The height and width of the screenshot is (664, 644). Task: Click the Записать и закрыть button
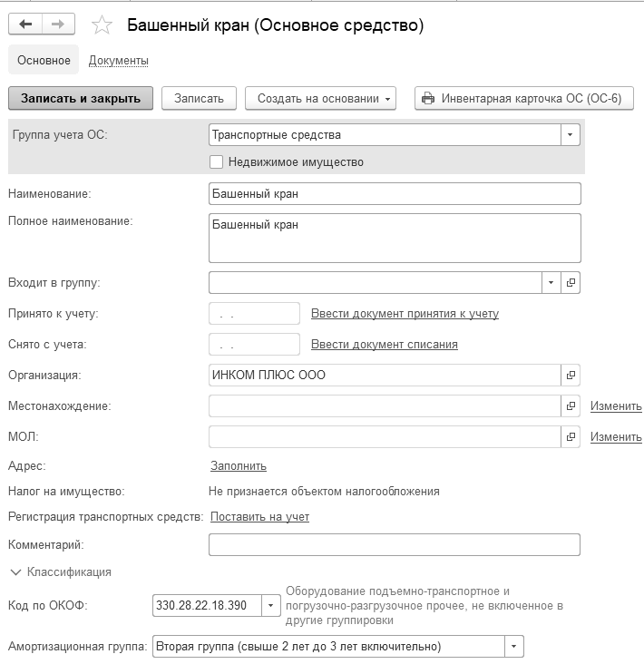(81, 98)
